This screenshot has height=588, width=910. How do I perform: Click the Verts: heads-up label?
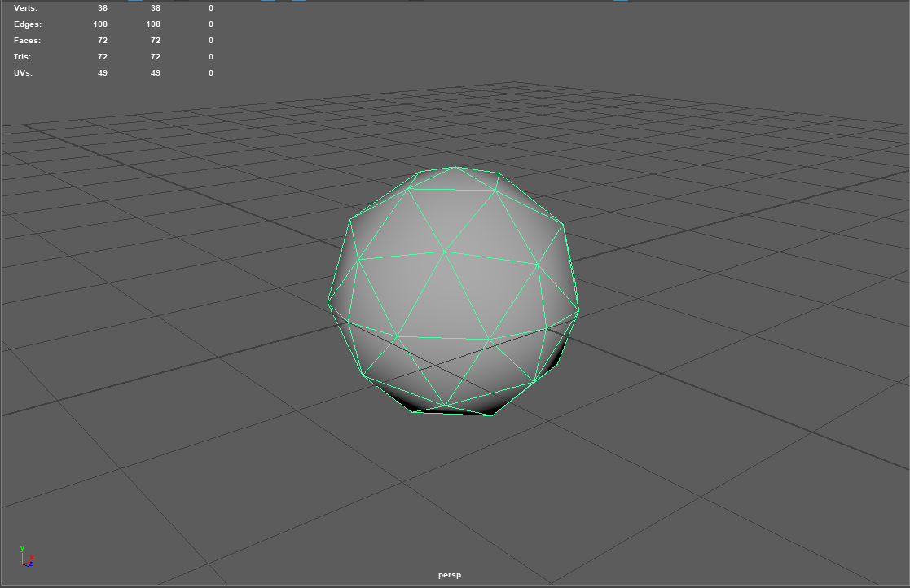(x=25, y=8)
